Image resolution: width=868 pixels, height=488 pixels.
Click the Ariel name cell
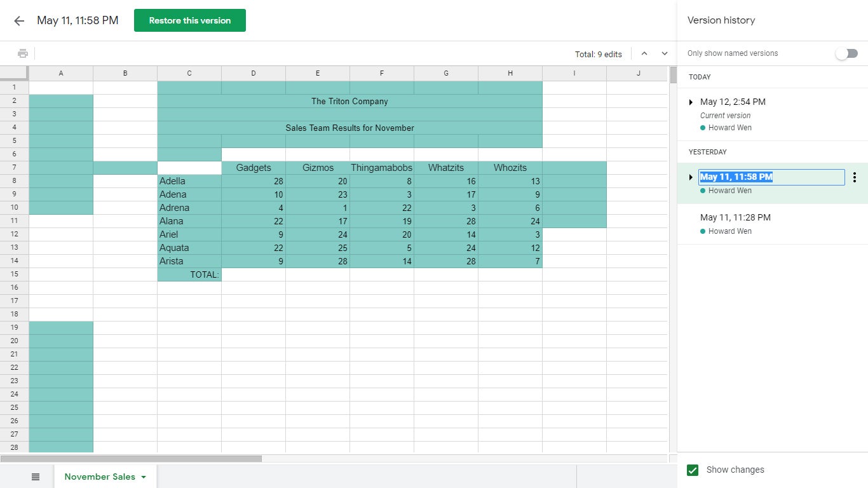click(189, 234)
